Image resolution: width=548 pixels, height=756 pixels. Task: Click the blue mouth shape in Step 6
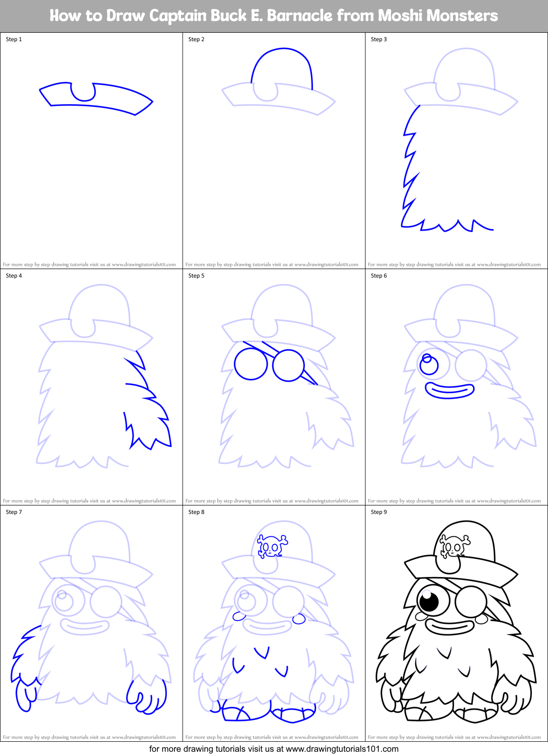pyautogui.click(x=449, y=391)
